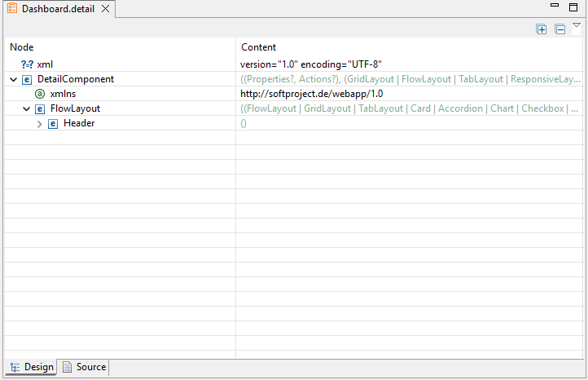
Task: Switch to the Source tab
Action: click(x=84, y=368)
